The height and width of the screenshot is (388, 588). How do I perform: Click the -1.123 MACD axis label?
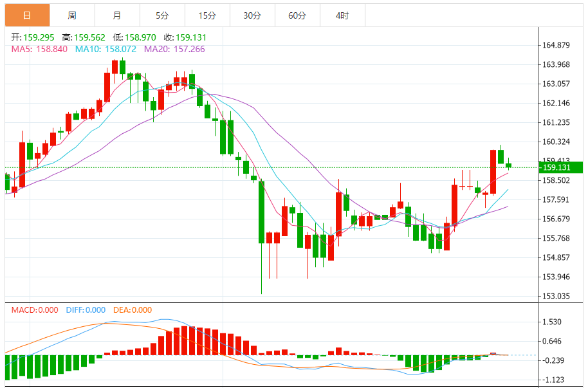point(553,380)
